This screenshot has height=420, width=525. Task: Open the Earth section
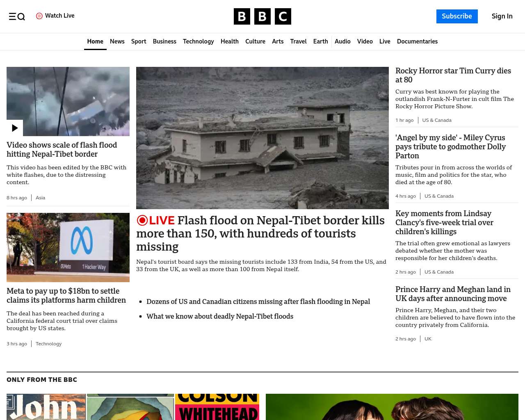[x=321, y=41]
